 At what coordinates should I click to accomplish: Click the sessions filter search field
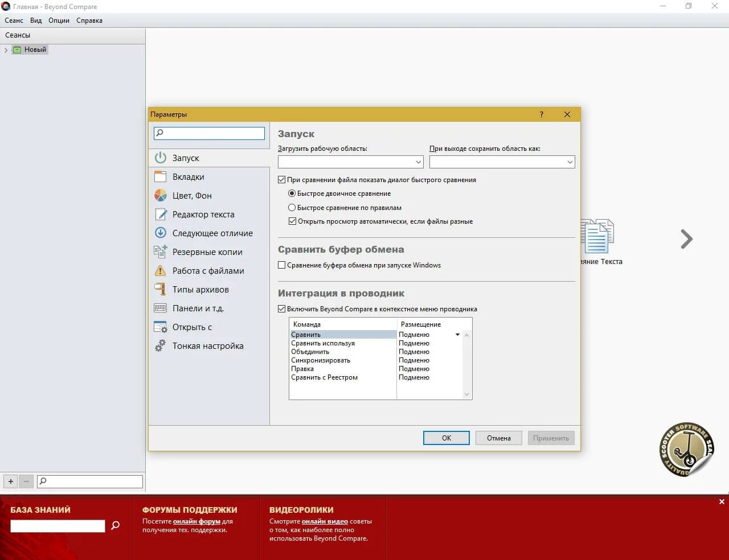coord(90,481)
